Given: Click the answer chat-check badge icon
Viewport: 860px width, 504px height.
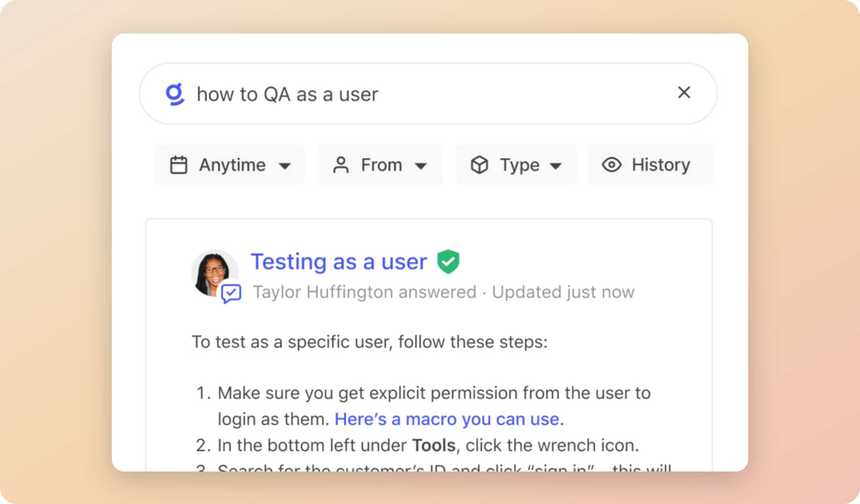Looking at the screenshot, I should [x=231, y=293].
